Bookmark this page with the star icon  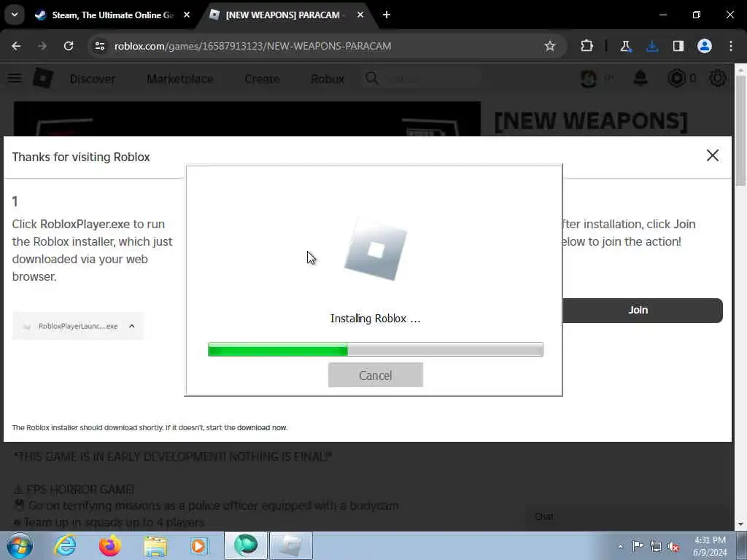point(550,46)
